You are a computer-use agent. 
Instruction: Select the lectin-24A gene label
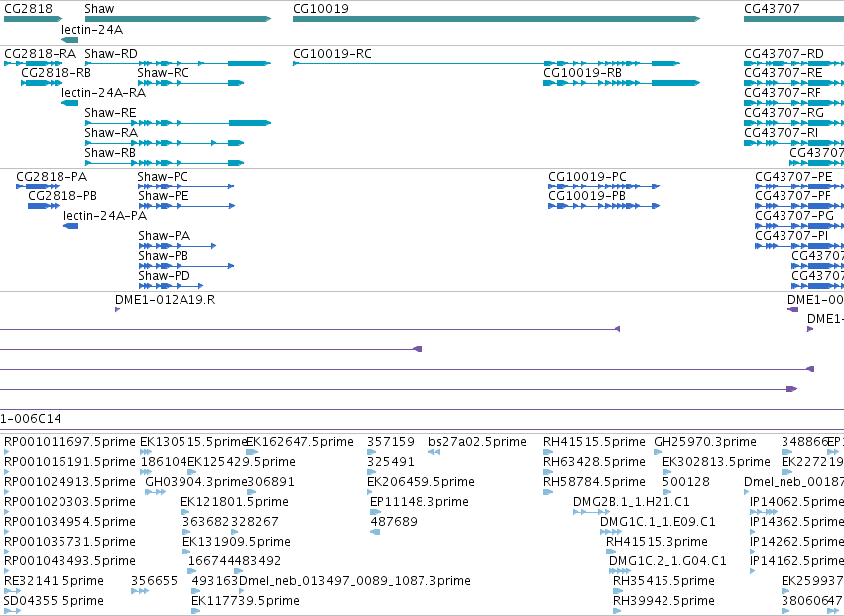(92, 29)
